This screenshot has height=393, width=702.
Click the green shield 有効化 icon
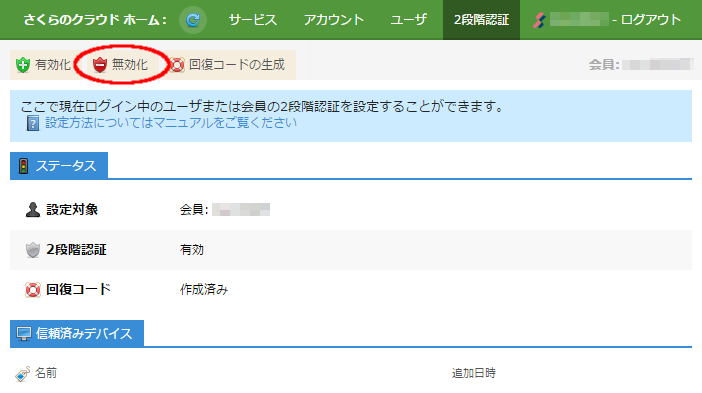click(22, 65)
